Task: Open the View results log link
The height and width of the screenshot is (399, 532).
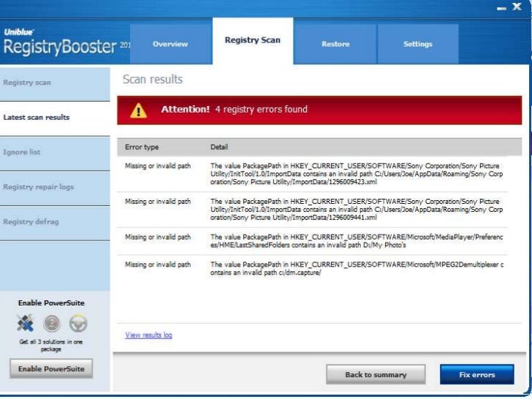Action: tap(148, 335)
